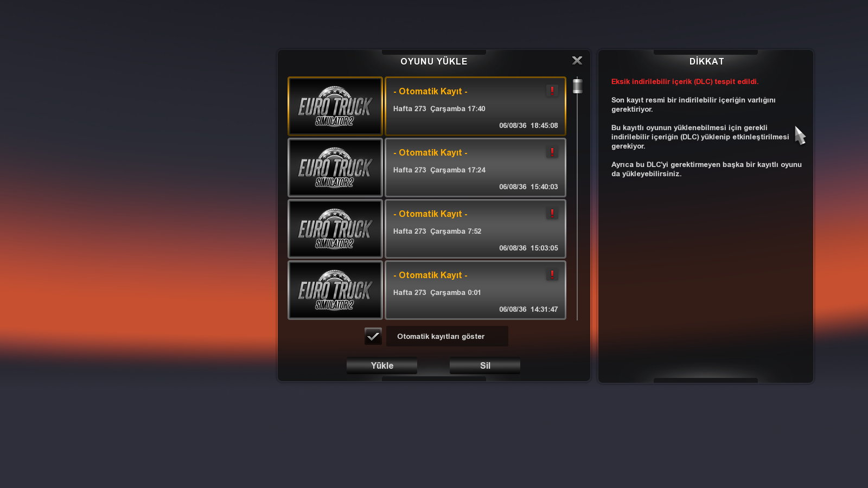
Task: Select the thumbnail for the 14:31:47 save
Action: pos(335,290)
